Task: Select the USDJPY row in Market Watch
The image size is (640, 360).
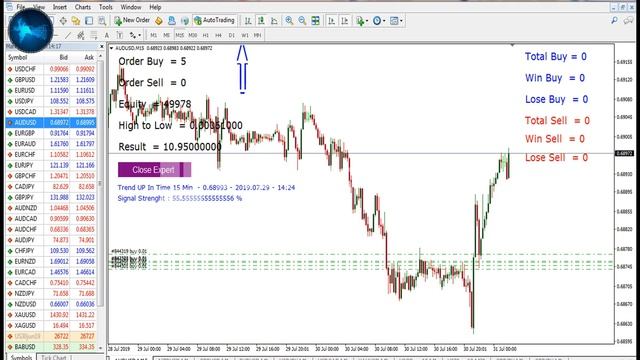Action: (x=51, y=101)
